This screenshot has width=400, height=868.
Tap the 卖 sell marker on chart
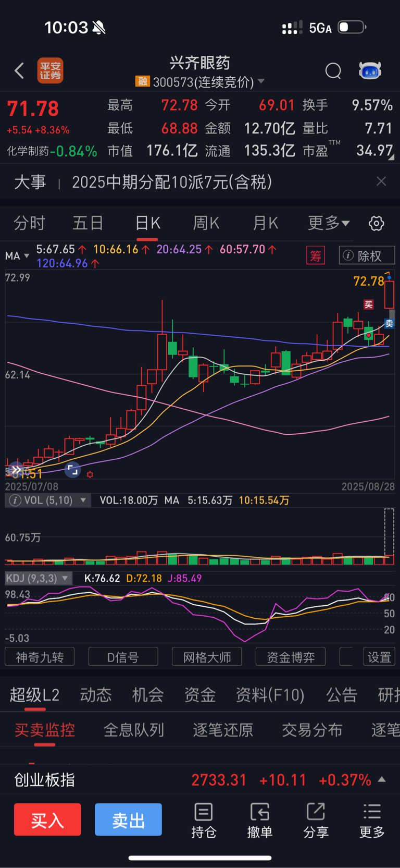pos(389,324)
